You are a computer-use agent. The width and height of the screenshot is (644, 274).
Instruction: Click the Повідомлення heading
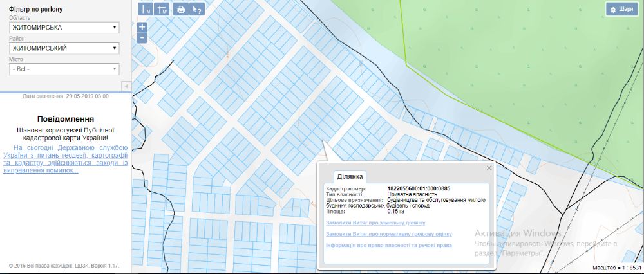point(66,119)
